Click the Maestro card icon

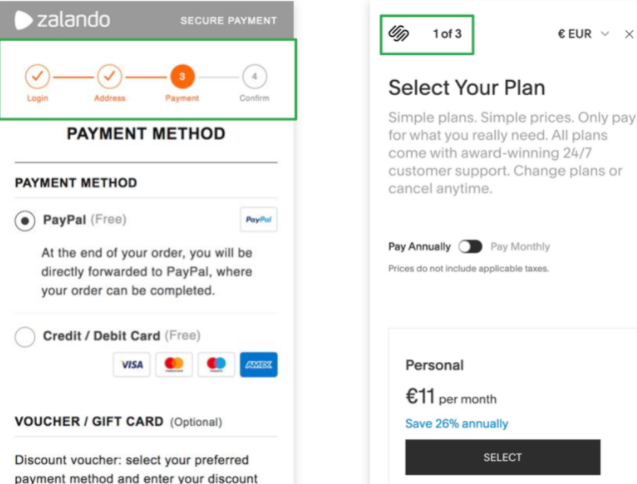pos(216,365)
